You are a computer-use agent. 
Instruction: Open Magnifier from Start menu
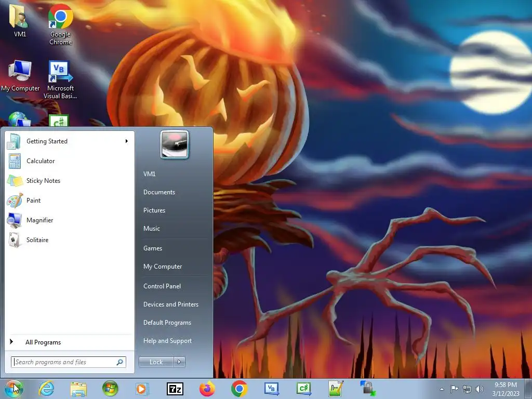click(69, 220)
